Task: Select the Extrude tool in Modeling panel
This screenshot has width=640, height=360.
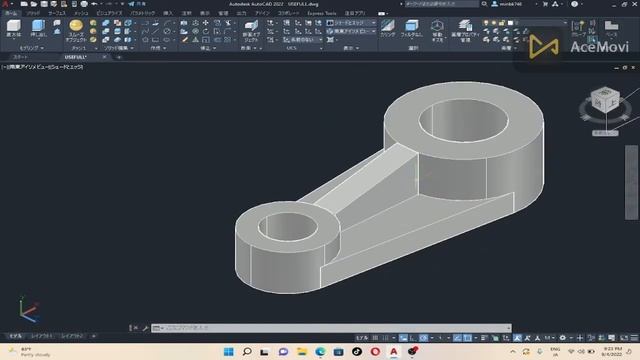Action: (39, 29)
